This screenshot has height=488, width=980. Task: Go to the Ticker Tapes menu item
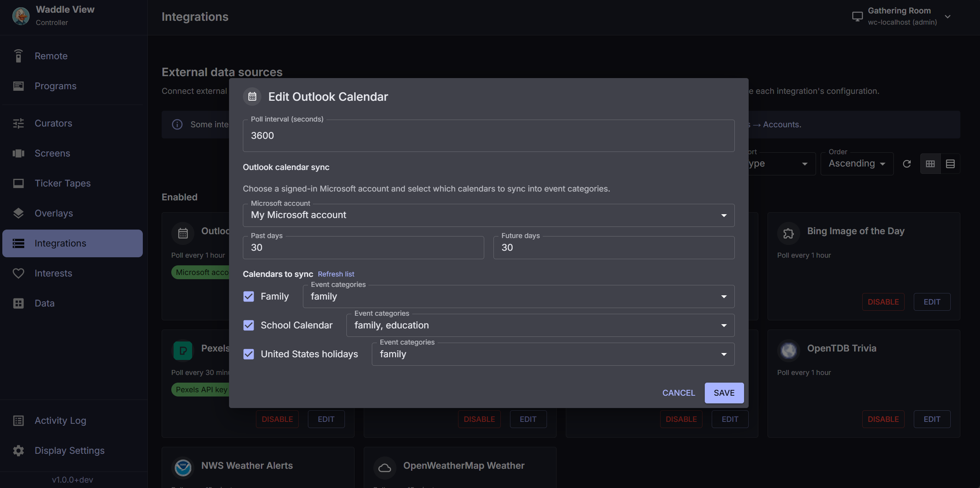click(72, 183)
